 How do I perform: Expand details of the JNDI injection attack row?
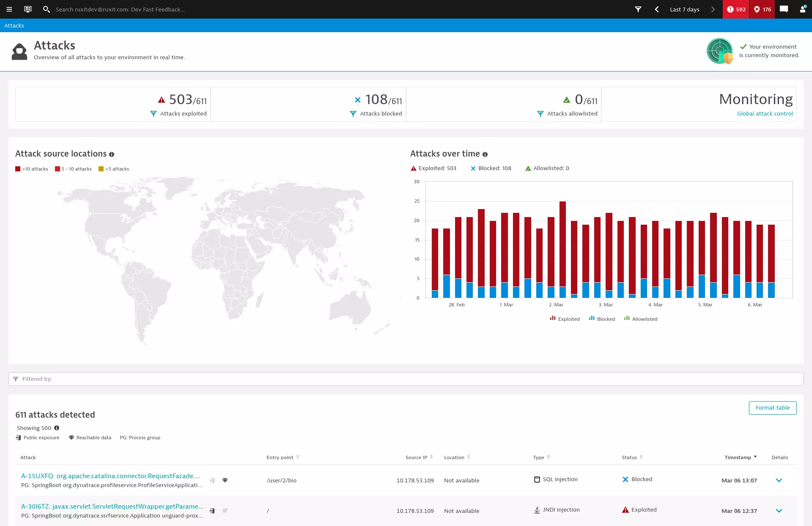click(779, 511)
